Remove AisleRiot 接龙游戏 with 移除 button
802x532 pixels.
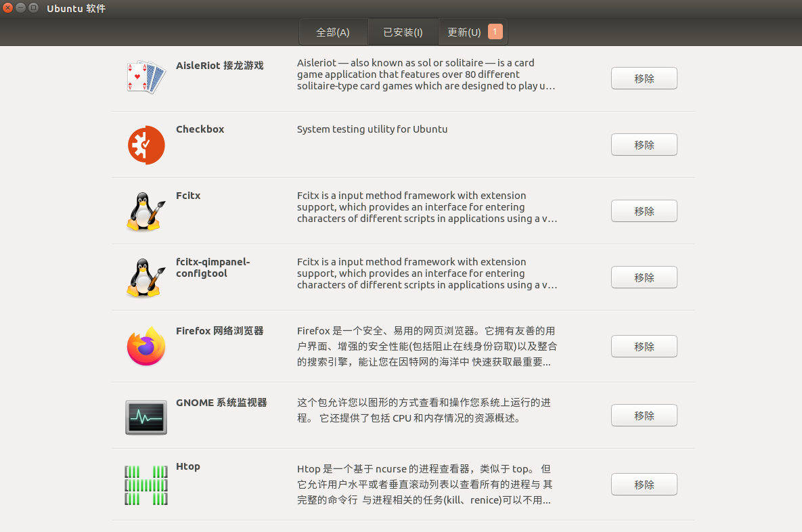pos(644,79)
